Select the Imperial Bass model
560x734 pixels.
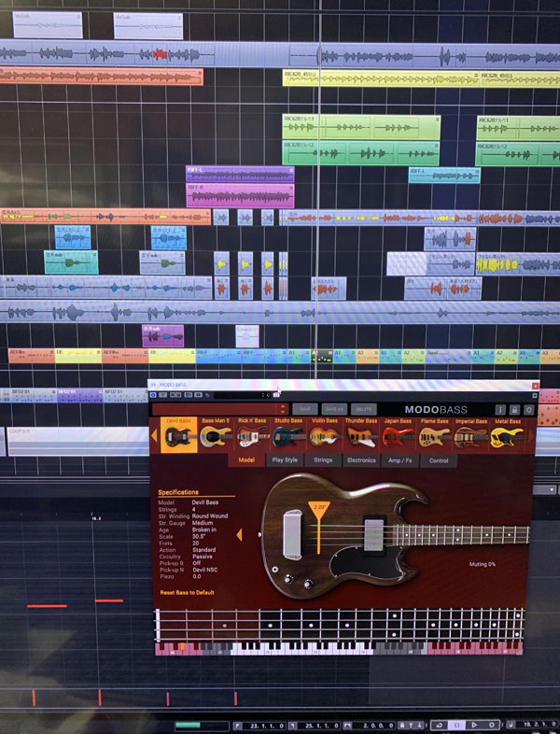tap(471, 434)
